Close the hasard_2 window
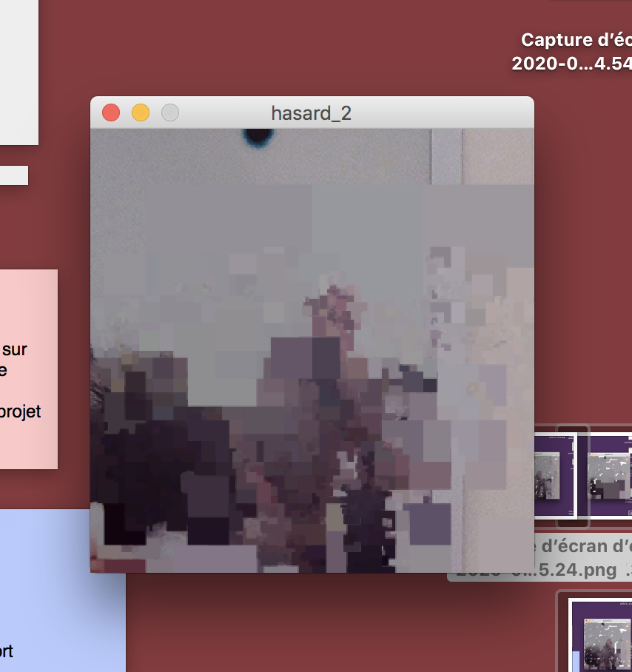Viewport: 632px width, 672px height. [x=111, y=112]
